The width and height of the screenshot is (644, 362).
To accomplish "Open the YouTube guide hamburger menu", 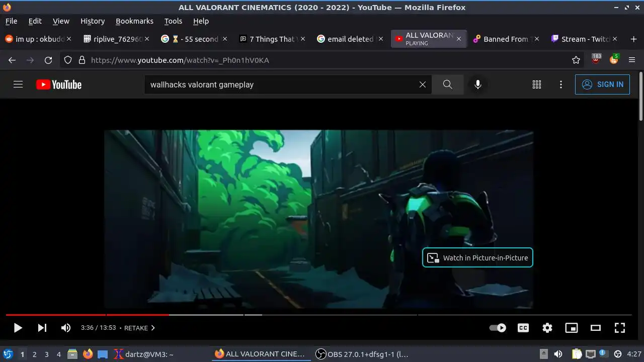I will [x=18, y=84].
